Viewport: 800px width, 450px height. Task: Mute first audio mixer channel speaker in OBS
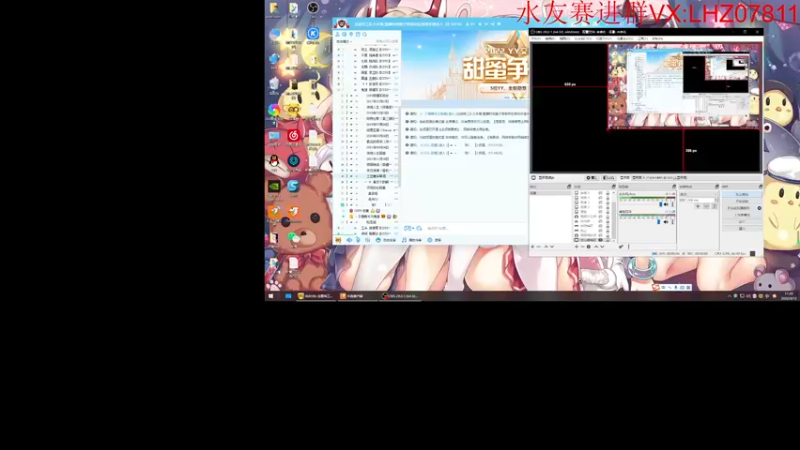tap(666, 204)
